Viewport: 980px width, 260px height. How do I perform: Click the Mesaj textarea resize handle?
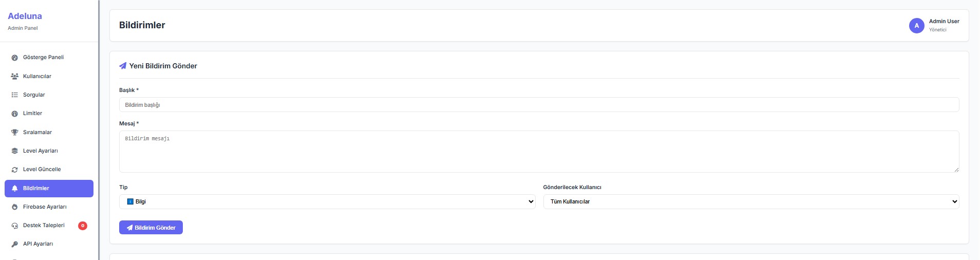[x=956, y=169]
